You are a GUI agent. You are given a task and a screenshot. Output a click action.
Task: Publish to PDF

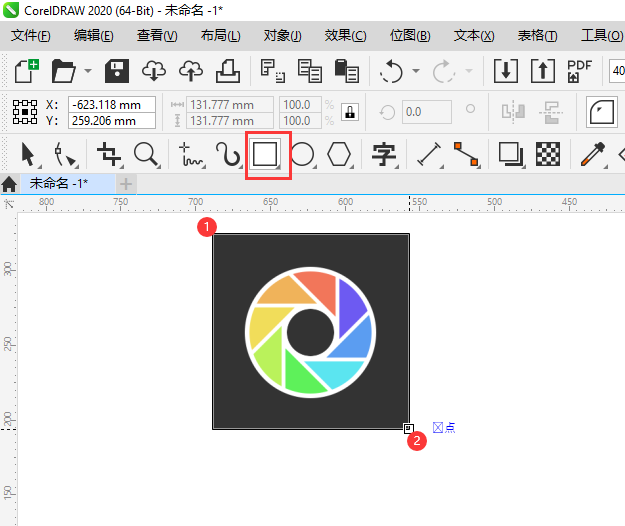579,71
